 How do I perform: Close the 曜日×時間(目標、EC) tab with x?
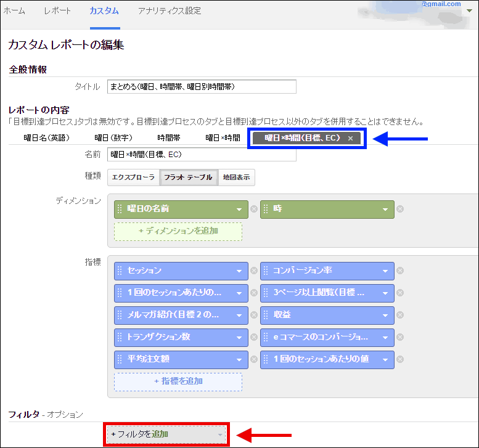point(350,139)
